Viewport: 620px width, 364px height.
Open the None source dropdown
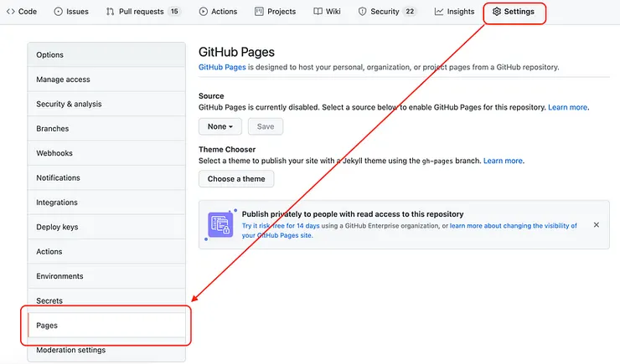tap(220, 126)
